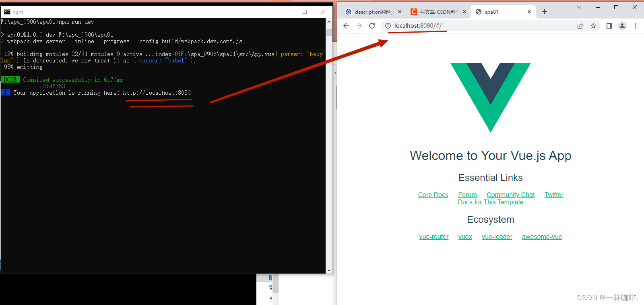Click 'Welcome to Your Vue.js App' heading
This screenshot has height=305, width=644.
(491, 156)
